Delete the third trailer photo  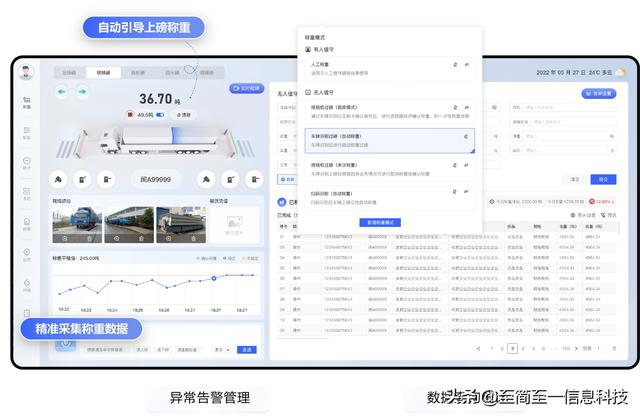(193, 238)
